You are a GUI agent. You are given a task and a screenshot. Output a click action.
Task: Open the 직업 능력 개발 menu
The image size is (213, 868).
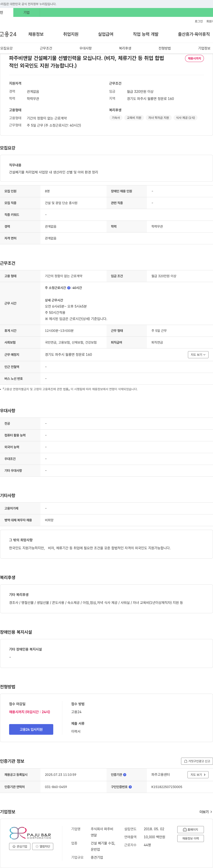coord(146,34)
